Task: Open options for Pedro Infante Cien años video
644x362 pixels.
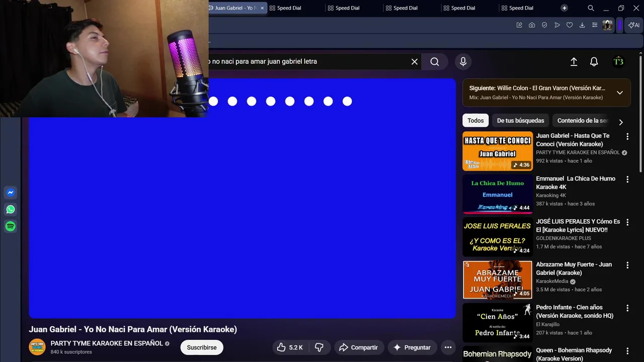Action: 627,308
